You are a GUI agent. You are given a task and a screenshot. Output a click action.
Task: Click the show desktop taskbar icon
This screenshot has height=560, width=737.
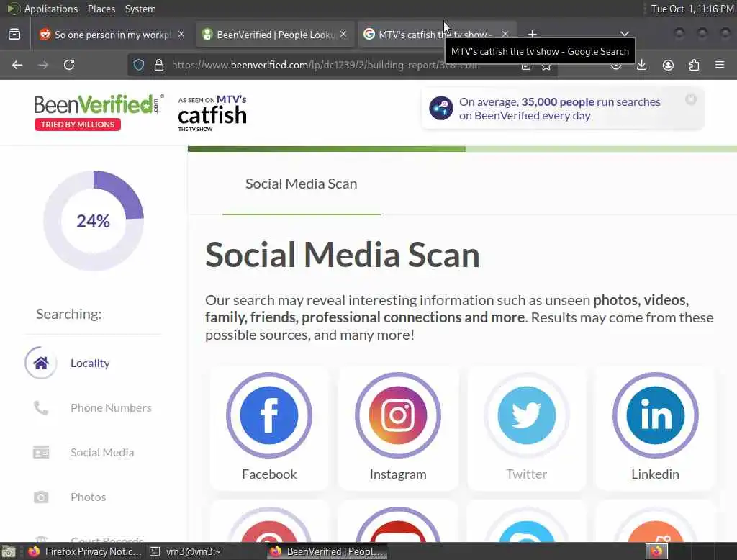point(9,551)
